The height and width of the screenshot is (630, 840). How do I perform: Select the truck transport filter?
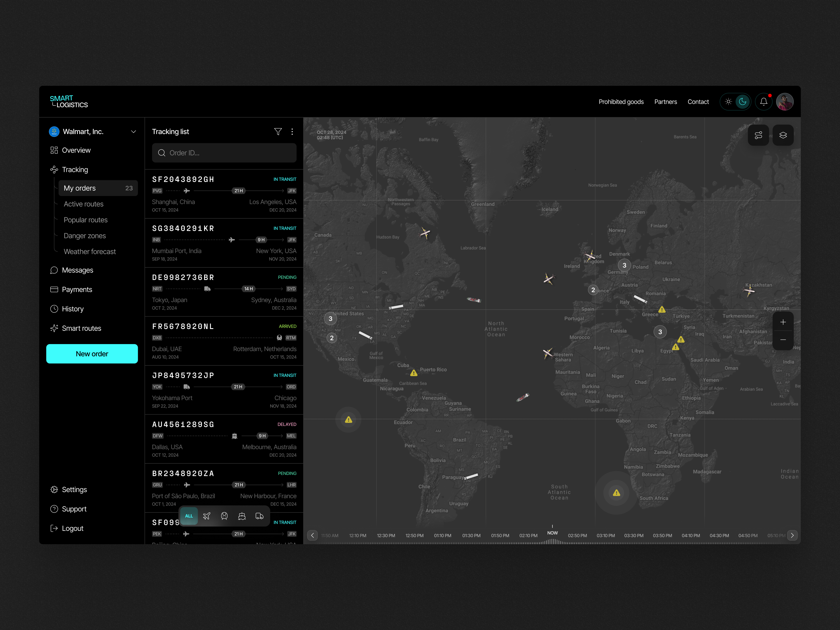[260, 516]
